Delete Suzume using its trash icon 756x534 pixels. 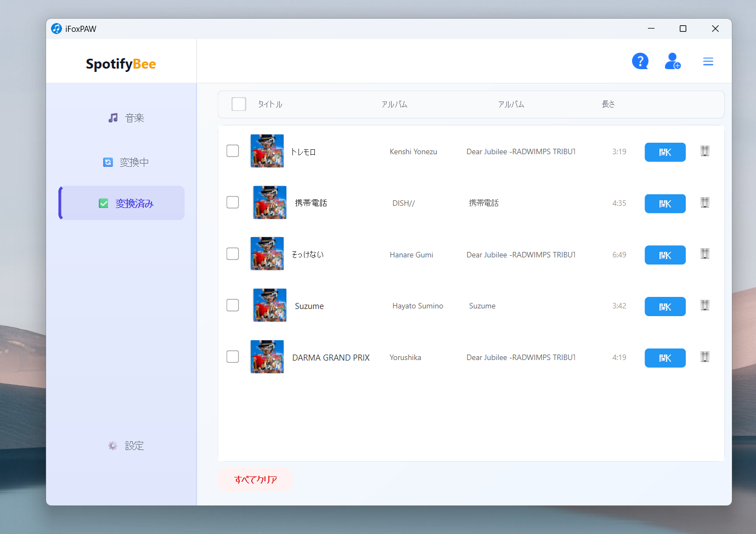[704, 306]
